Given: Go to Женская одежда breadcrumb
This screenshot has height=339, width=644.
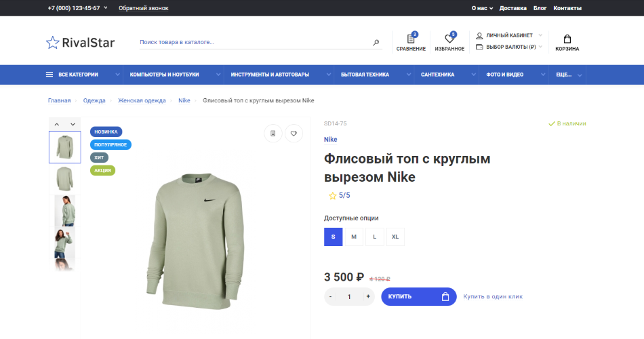Looking at the screenshot, I should 142,100.
